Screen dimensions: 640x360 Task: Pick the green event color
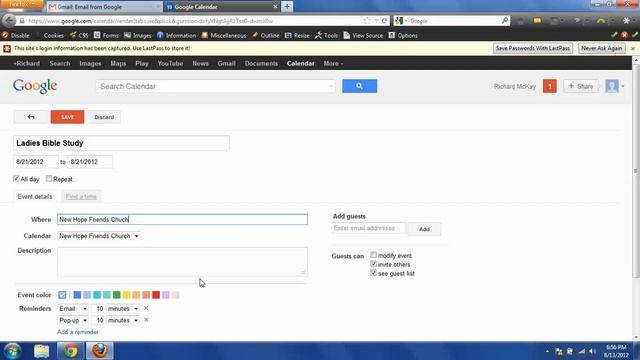point(117,295)
